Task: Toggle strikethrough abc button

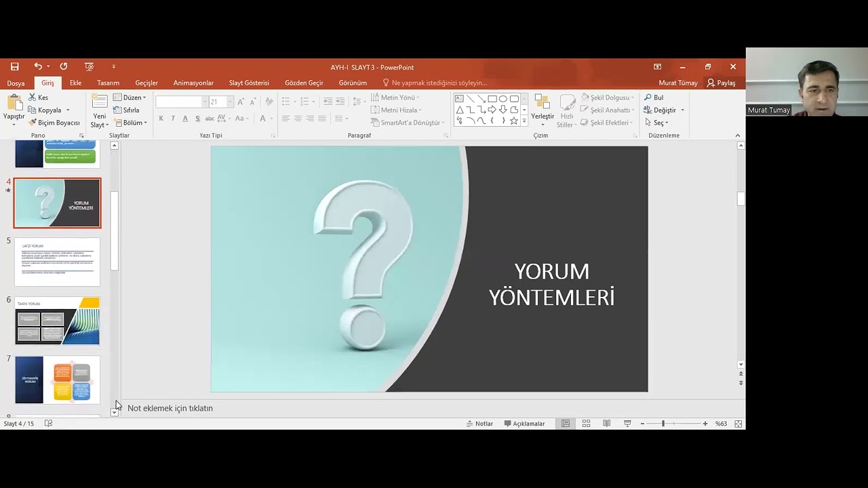Action: pyautogui.click(x=210, y=119)
